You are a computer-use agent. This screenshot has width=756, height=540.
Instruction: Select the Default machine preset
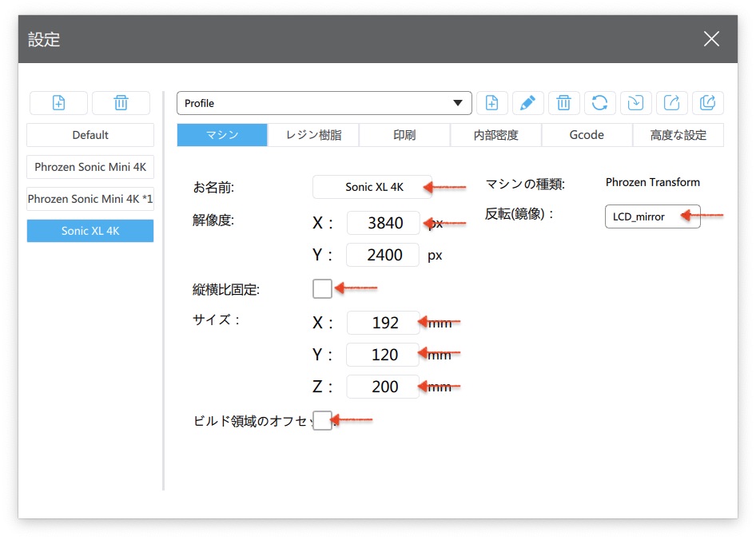90,135
